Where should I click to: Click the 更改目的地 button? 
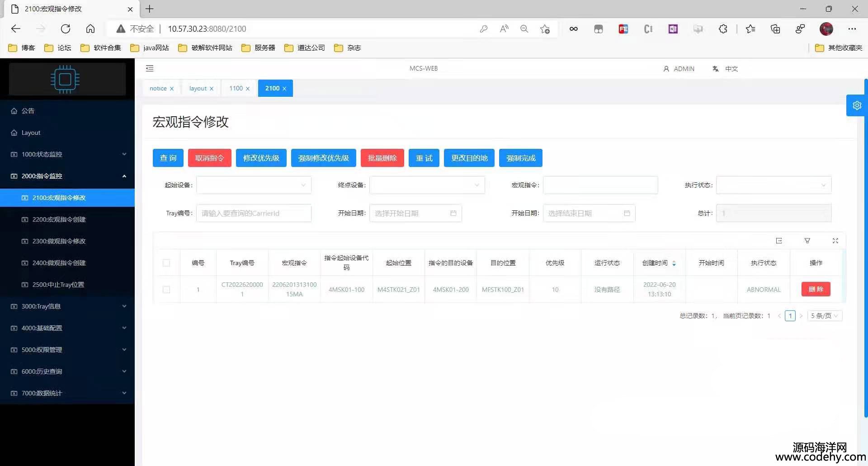[469, 158]
